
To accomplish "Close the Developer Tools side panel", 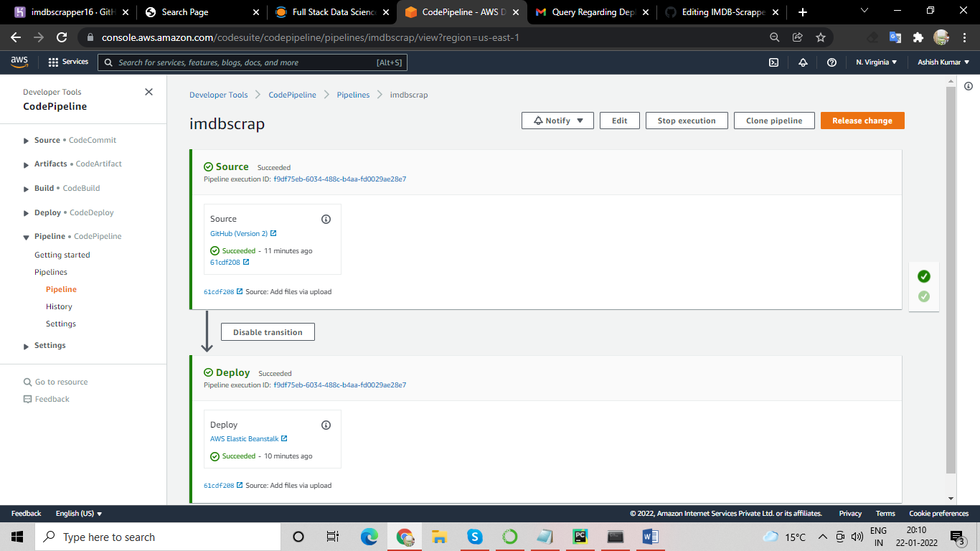I will (x=149, y=92).
